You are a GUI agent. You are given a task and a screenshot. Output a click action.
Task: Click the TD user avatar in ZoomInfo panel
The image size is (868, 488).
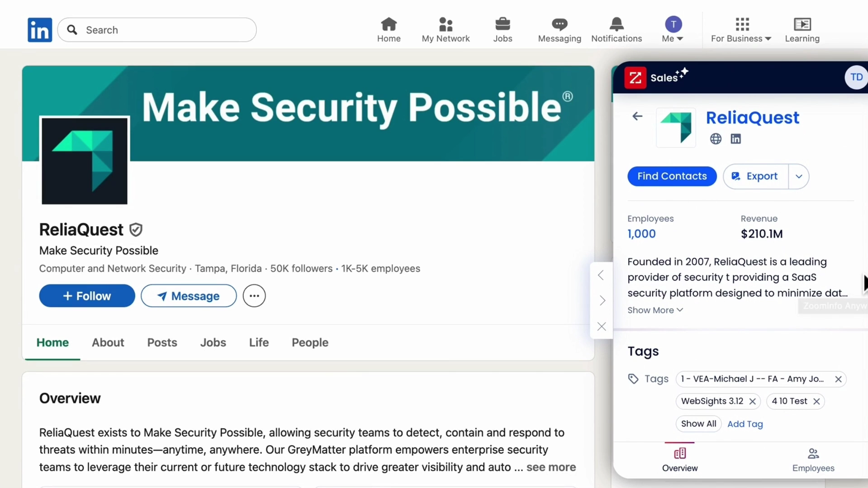(856, 77)
